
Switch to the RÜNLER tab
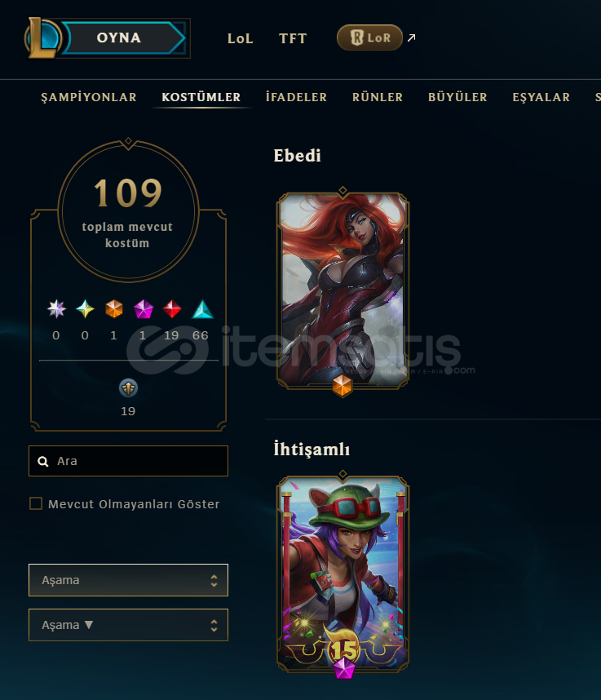pyautogui.click(x=378, y=97)
